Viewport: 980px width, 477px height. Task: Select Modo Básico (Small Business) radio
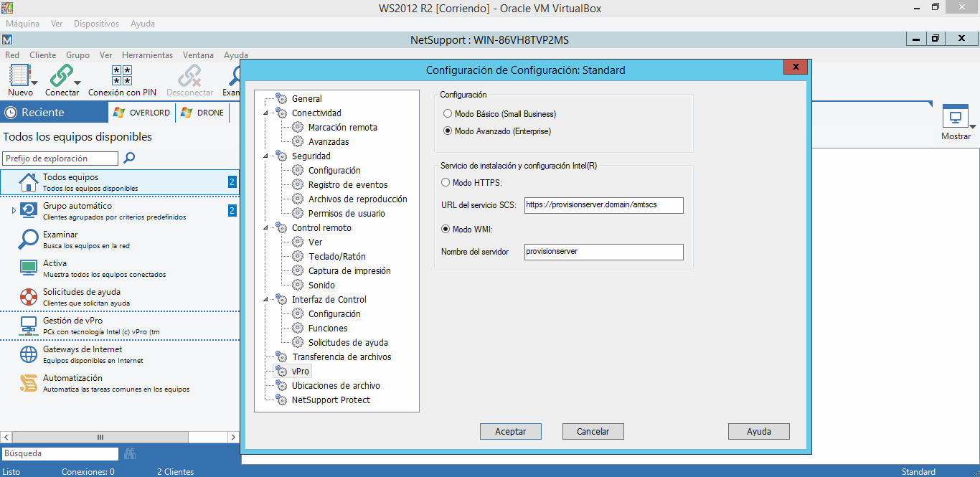pos(448,114)
